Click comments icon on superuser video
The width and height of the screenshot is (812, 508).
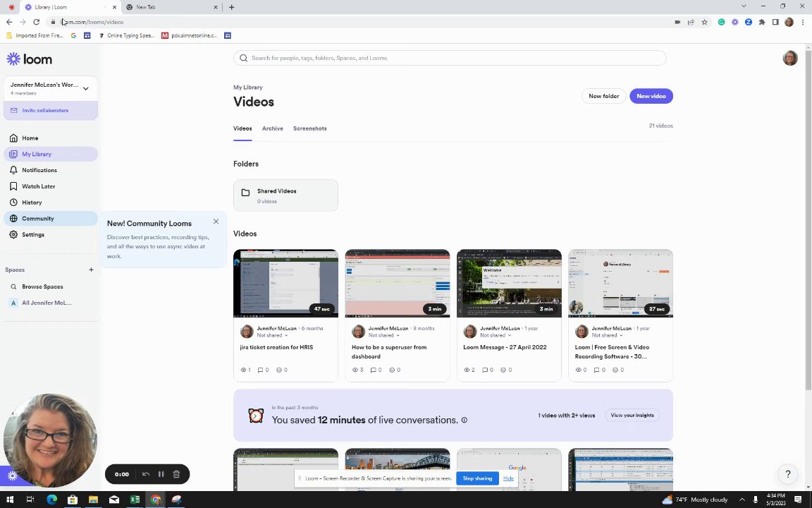click(x=373, y=370)
